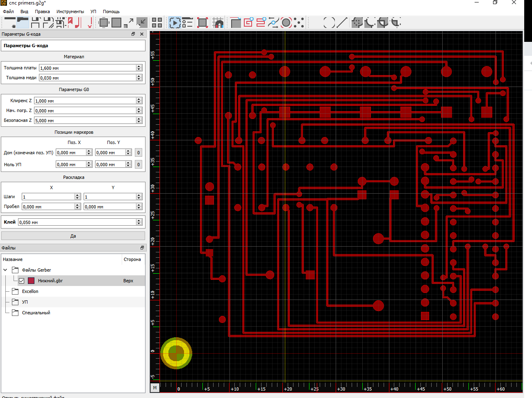Click the red flag toolbar icon
532x398 pixels.
tap(75, 23)
